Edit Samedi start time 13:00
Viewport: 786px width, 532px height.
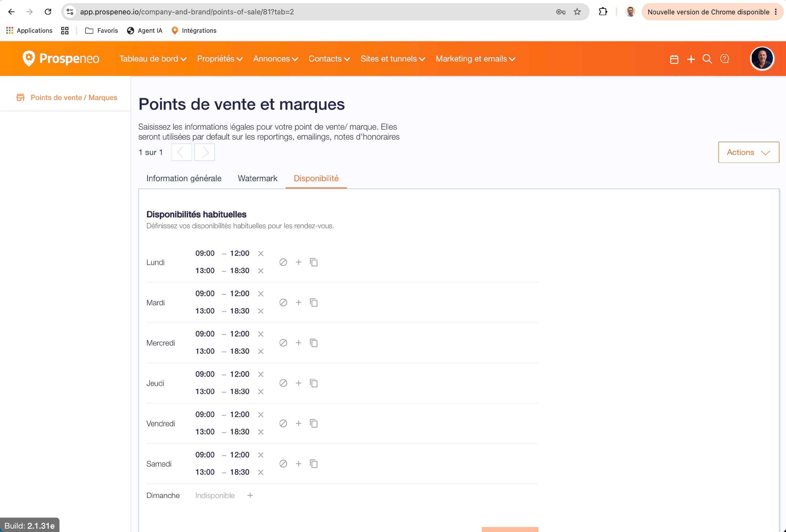[x=205, y=472]
